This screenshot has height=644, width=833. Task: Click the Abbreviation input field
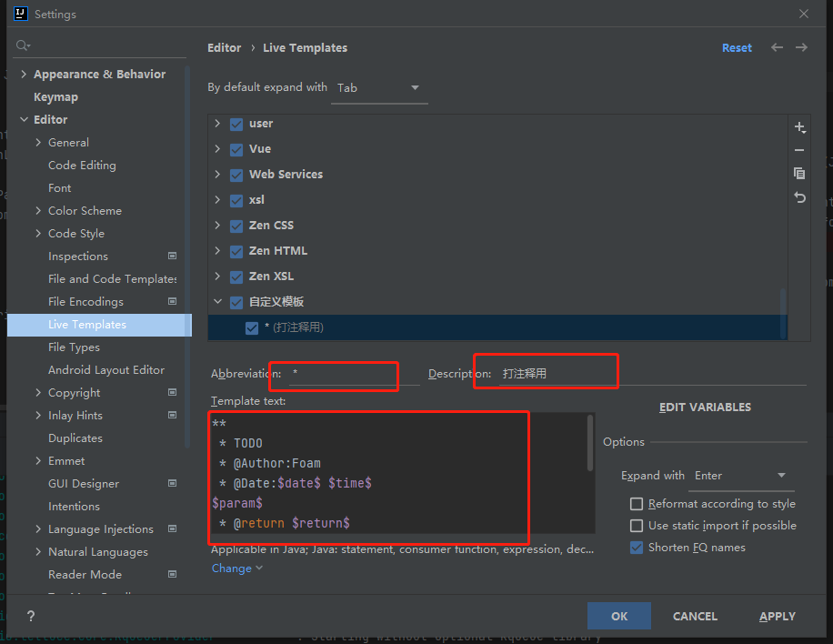350,374
